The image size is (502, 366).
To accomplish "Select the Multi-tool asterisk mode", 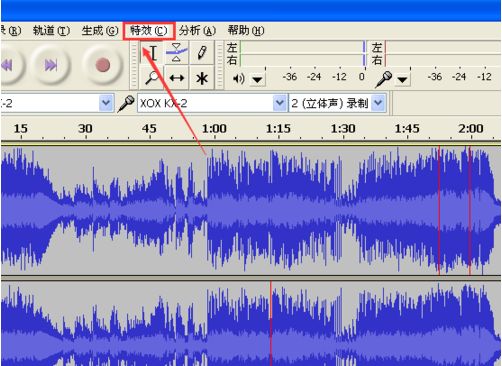I will [202, 78].
